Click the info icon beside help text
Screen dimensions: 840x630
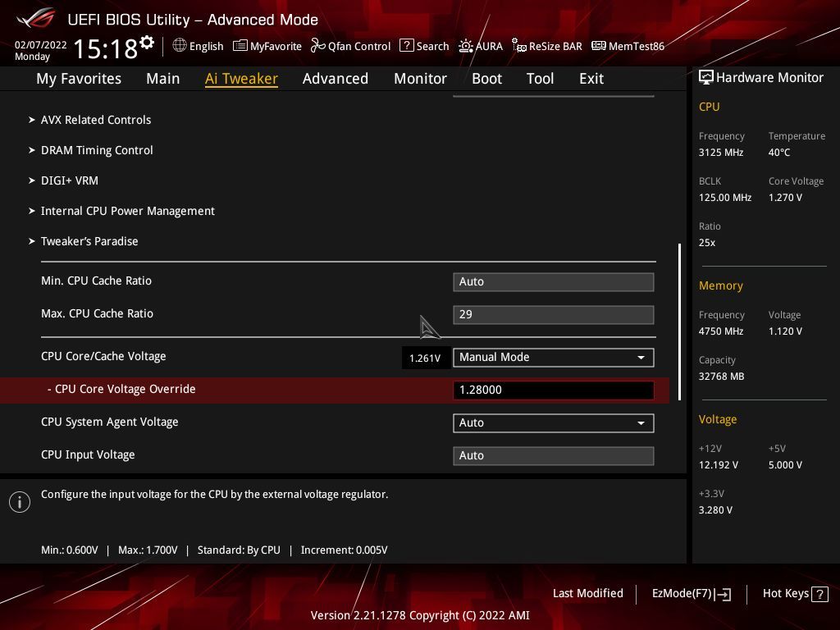pos(20,502)
